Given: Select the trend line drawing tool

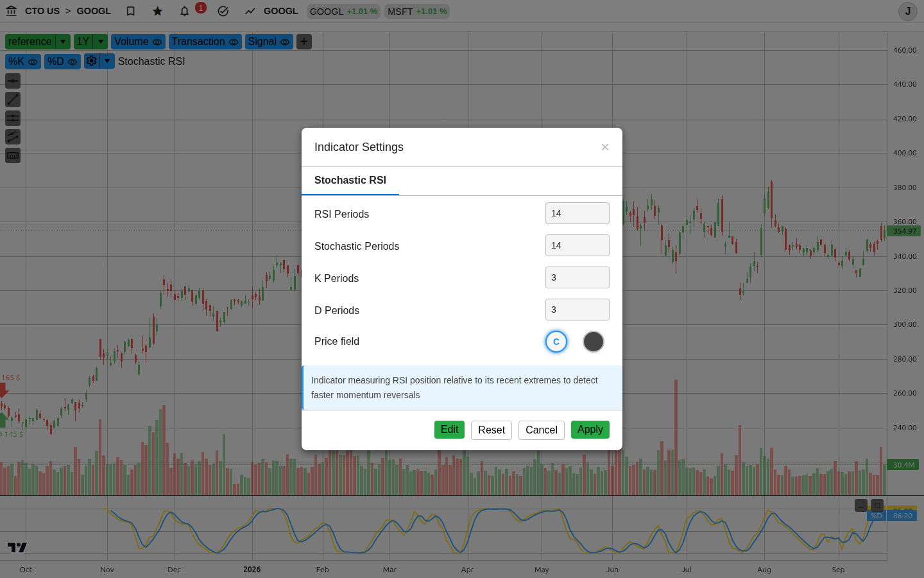Looking at the screenshot, I should [13, 100].
